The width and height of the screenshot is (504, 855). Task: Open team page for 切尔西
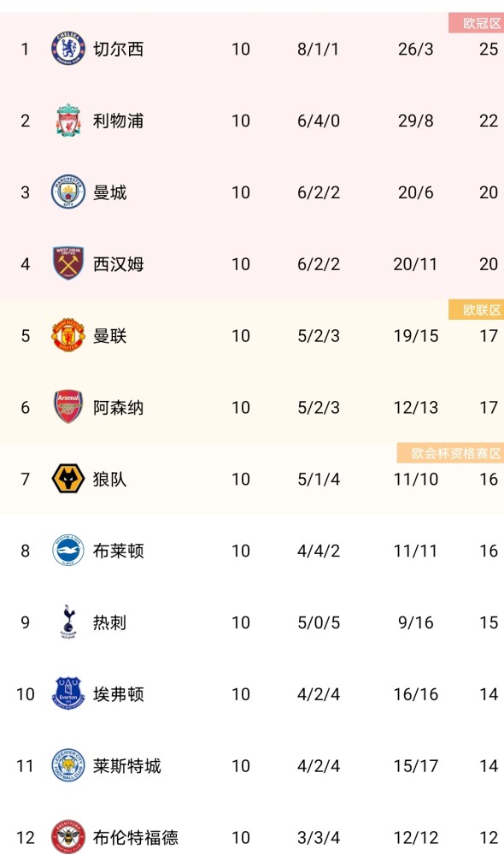click(x=118, y=49)
